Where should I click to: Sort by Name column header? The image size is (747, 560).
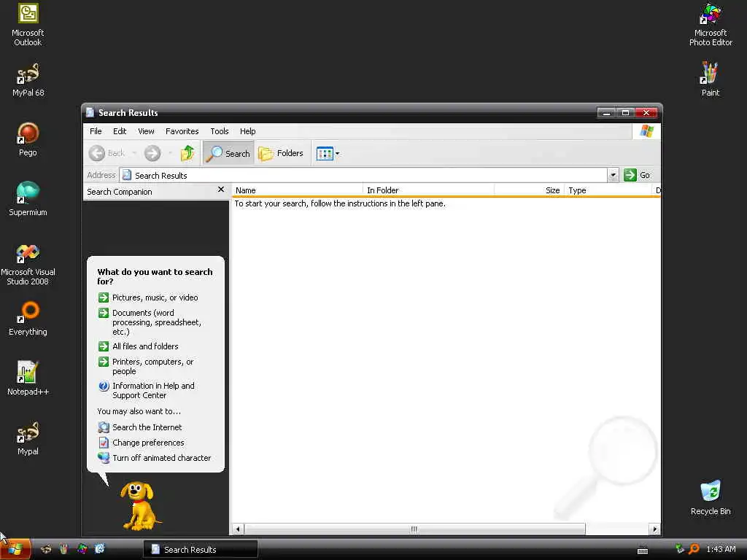tap(297, 190)
